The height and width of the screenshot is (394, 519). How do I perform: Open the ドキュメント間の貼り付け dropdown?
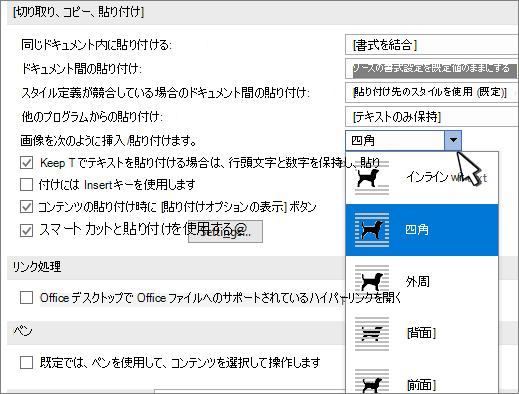coord(432,69)
